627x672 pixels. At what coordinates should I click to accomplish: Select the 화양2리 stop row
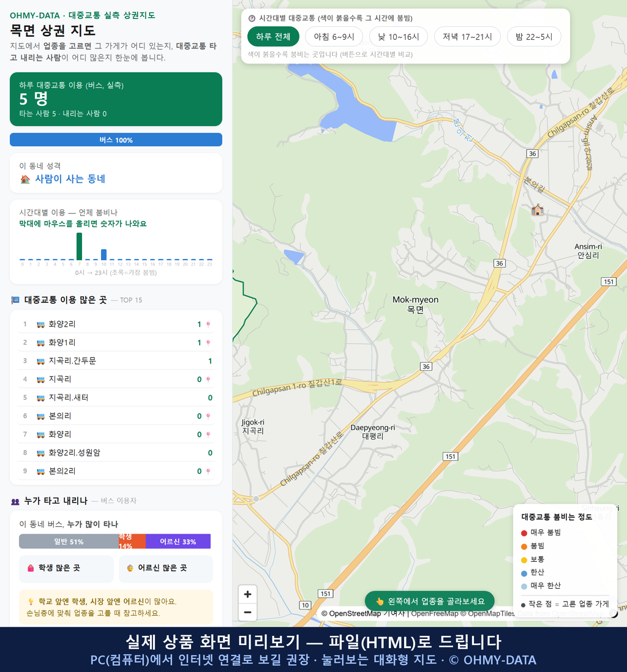click(x=116, y=324)
